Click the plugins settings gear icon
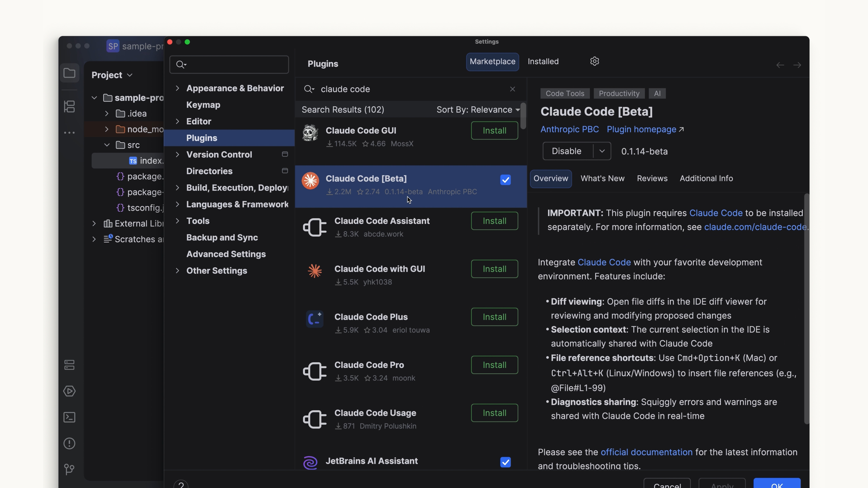Viewport: 868px width, 488px height. [x=594, y=61]
